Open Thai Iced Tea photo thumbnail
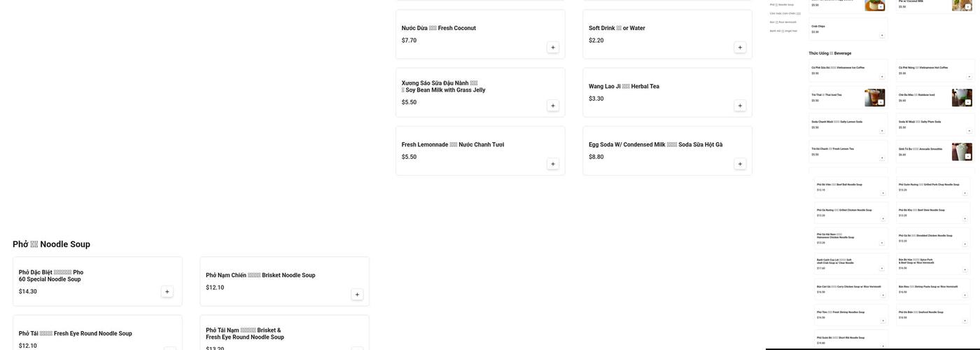The width and height of the screenshot is (980, 350). click(874, 98)
